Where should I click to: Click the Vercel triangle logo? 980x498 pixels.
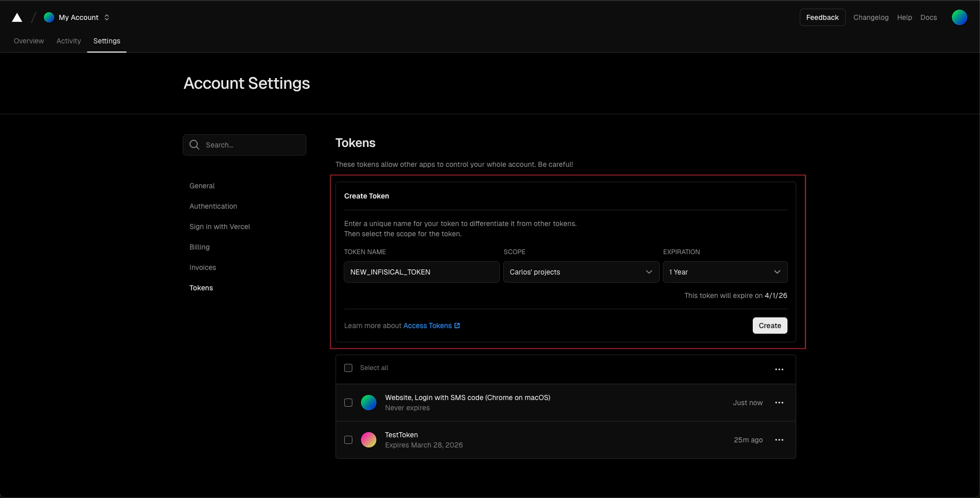click(17, 17)
